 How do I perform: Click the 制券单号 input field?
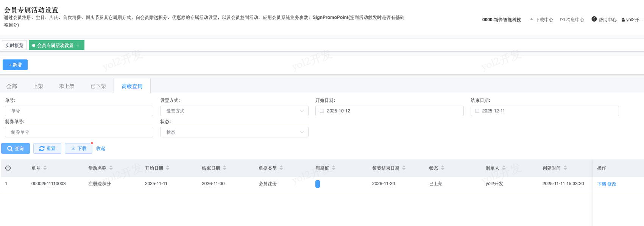tap(79, 132)
